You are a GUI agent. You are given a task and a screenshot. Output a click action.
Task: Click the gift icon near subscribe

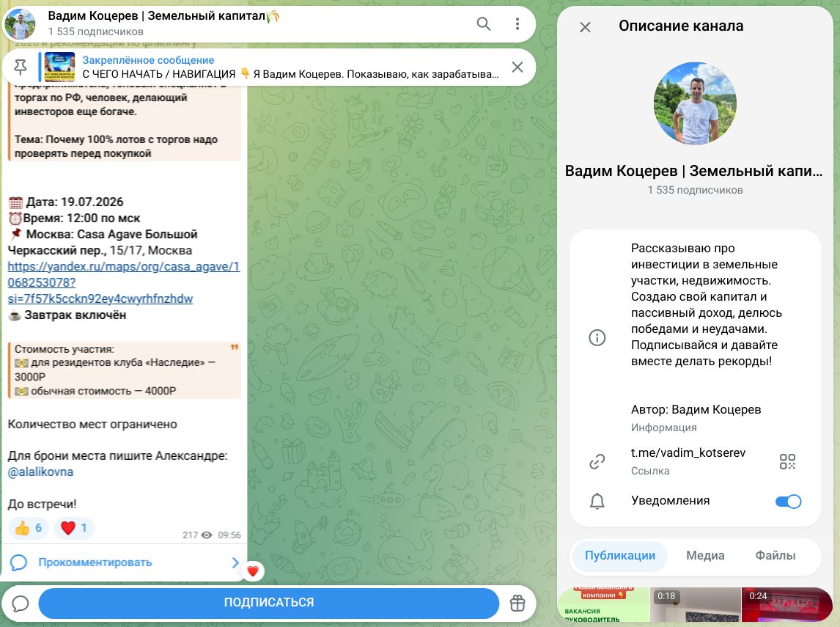click(x=517, y=603)
